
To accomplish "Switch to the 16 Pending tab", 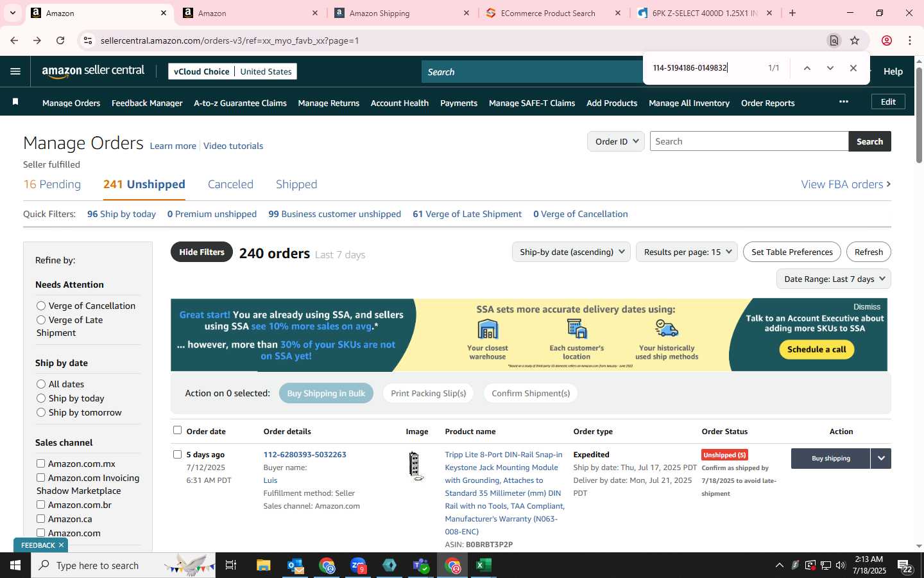I will 52,184.
